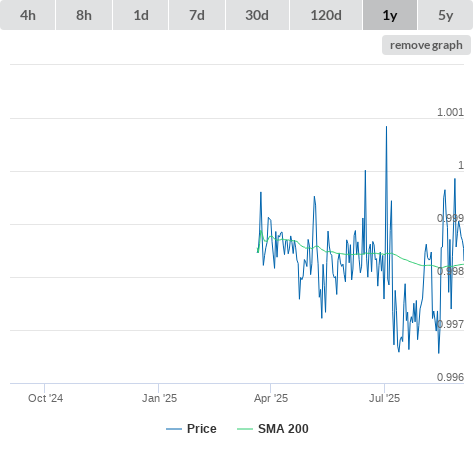Viewport: 474px width, 455px height.
Task: Switch chart to 30d range
Action: [x=257, y=15]
